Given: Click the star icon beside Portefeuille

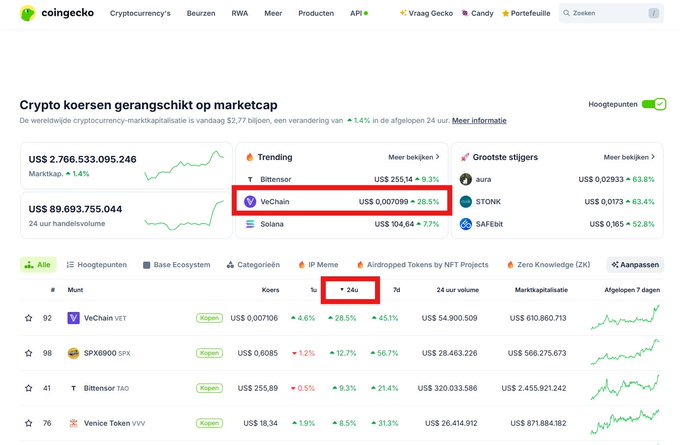Looking at the screenshot, I should click(x=505, y=13).
